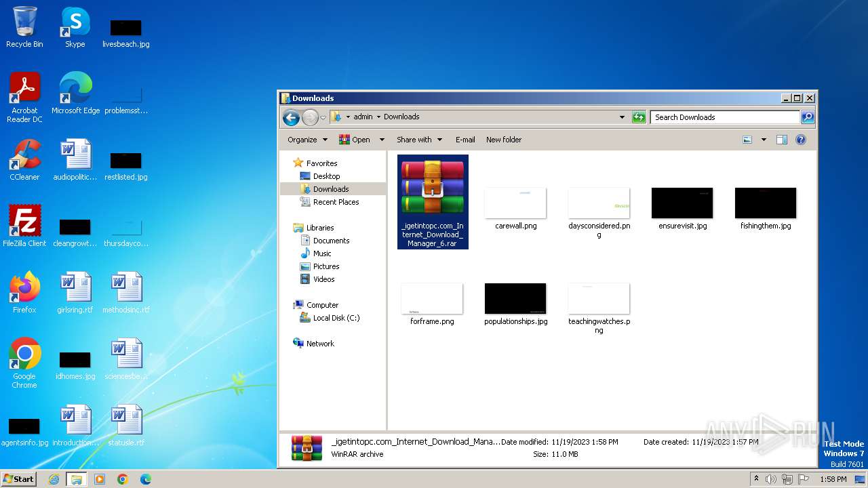The image size is (868, 488).
Task: Toggle the preview pane
Action: click(x=782, y=140)
